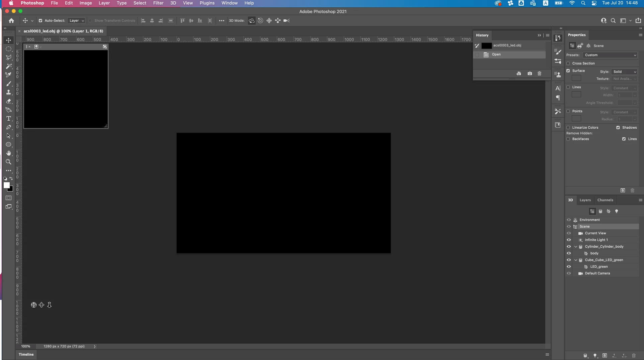Select the Zoom tool

pyautogui.click(x=8, y=162)
